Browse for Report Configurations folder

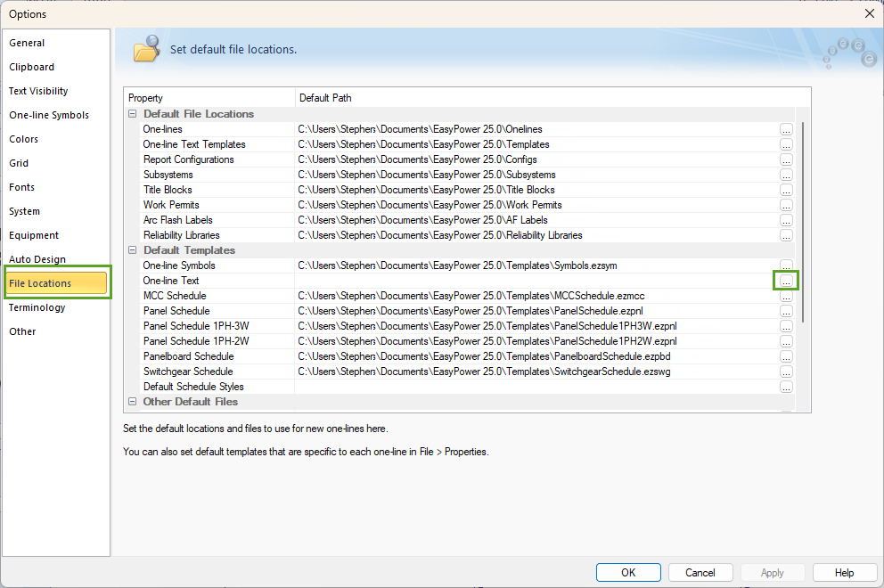click(x=786, y=159)
